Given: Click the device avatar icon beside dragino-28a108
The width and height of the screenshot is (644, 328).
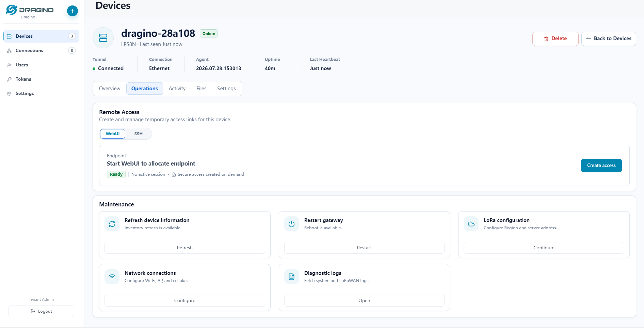Looking at the screenshot, I should click(x=103, y=38).
